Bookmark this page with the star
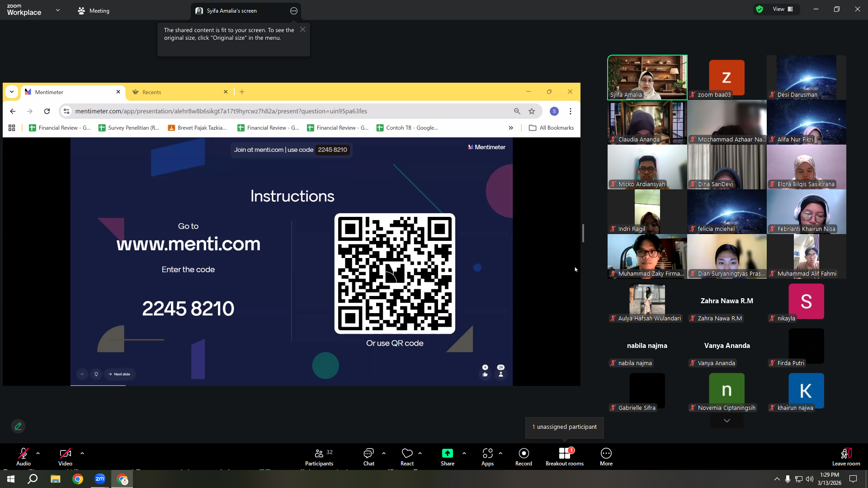 pyautogui.click(x=532, y=111)
